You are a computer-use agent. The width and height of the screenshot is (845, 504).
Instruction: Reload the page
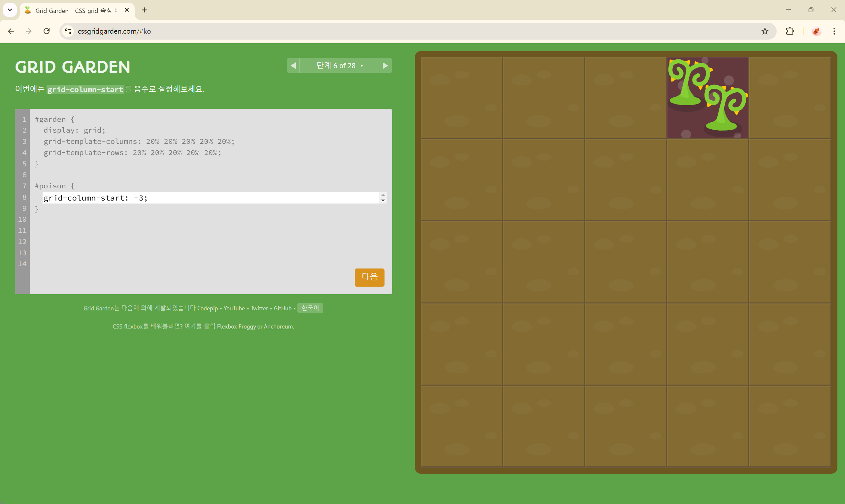[47, 31]
